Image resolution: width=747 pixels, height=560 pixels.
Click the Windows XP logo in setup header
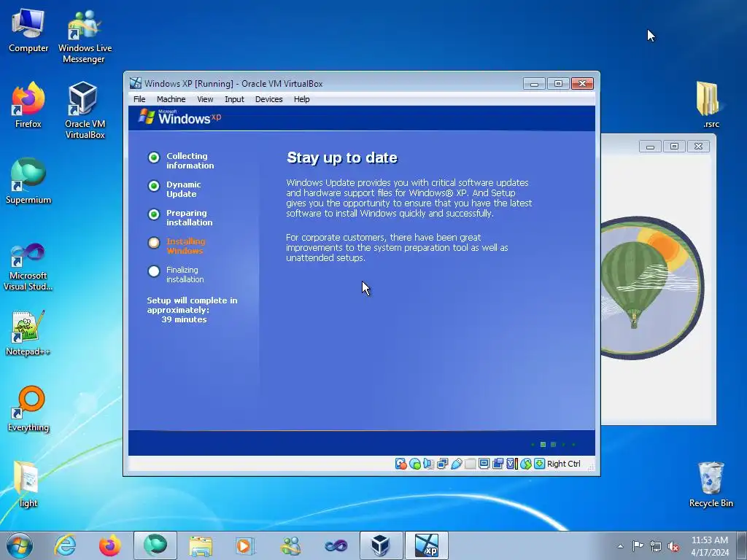pyautogui.click(x=179, y=117)
